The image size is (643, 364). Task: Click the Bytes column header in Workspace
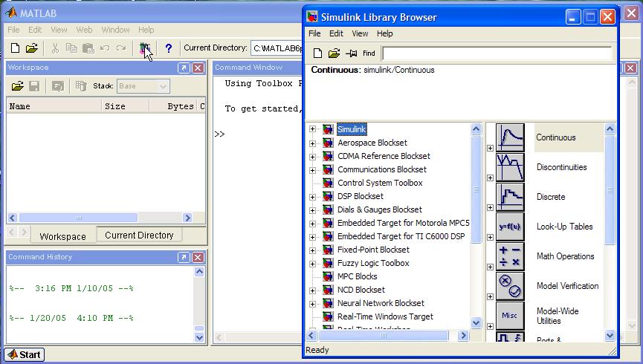coord(173,106)
